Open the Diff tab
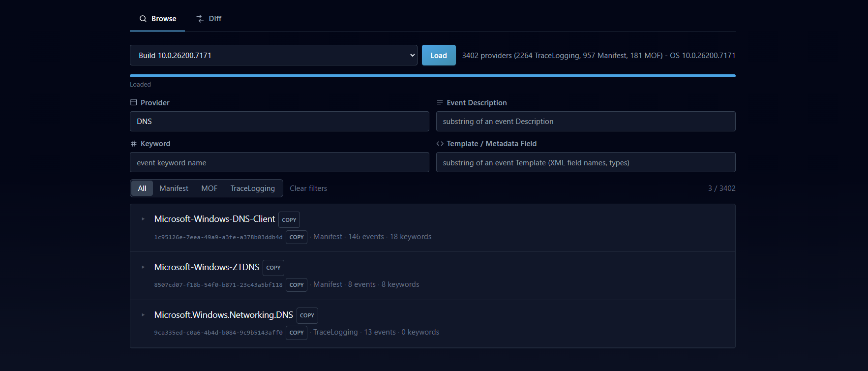This screenshot has width=868, height=371. (209, 19)
